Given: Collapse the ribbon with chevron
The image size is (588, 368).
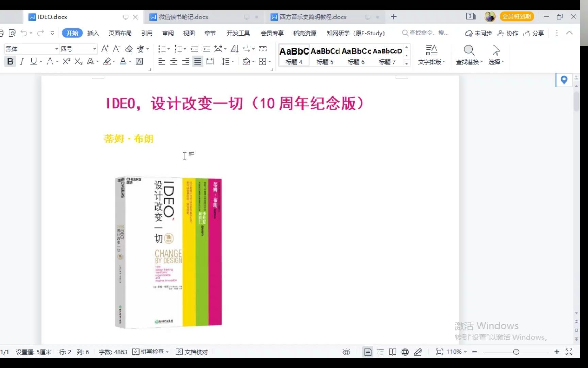Looking at the screenshot, I should click(x=569, y=33).
